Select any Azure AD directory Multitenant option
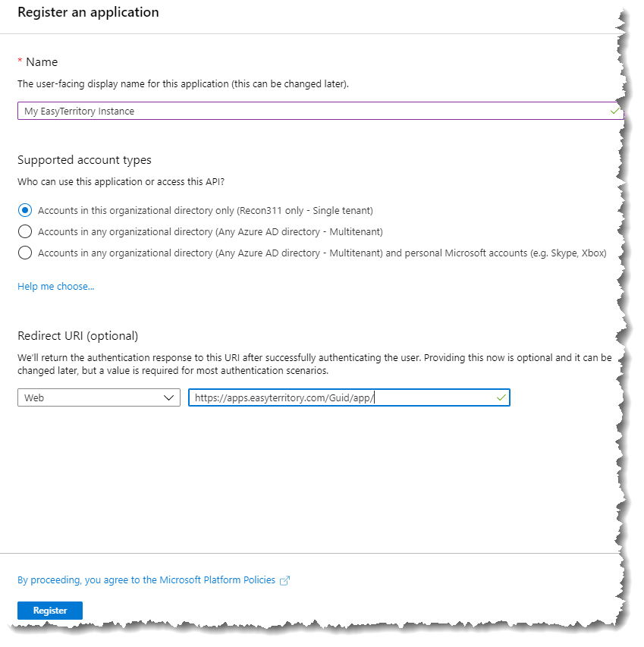644x647 pixels. (25, 231)
